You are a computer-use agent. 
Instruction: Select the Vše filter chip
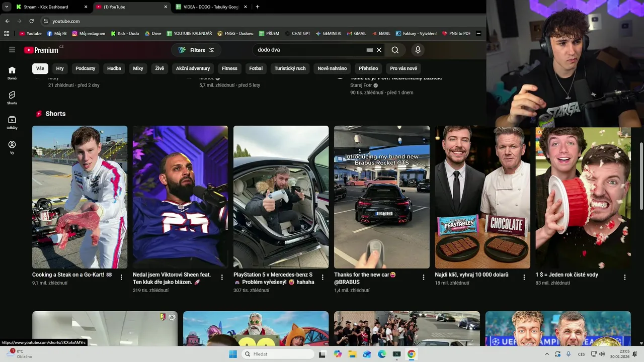(40, 68)
